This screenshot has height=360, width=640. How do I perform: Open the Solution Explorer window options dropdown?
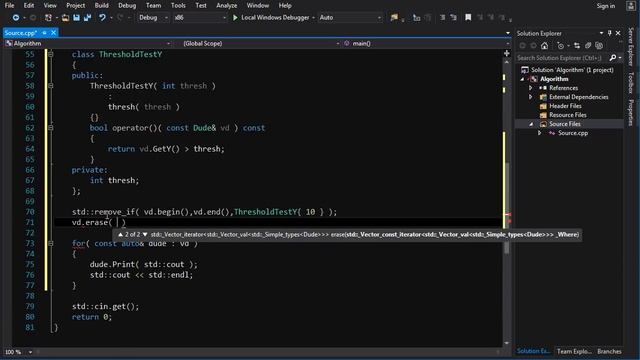click(x=601, y=33)
